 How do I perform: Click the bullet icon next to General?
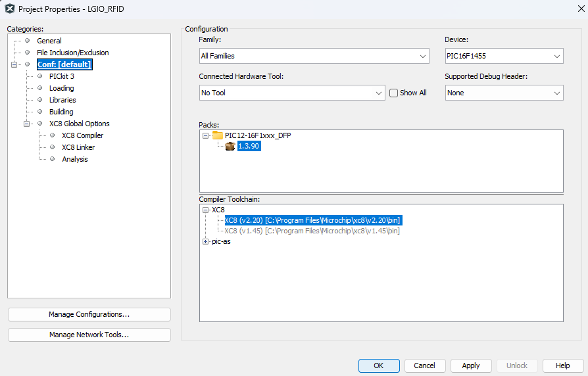[27, 41]
